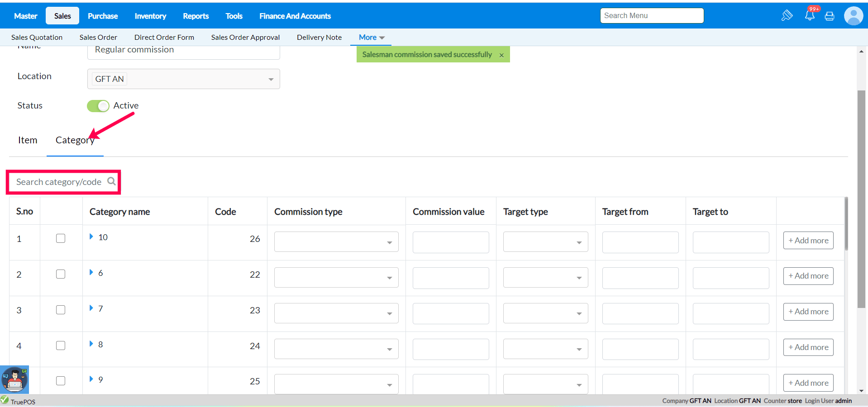Switch to the Item tab
The height and width of the screenshot is (407, 868).
tap(28, 140)
